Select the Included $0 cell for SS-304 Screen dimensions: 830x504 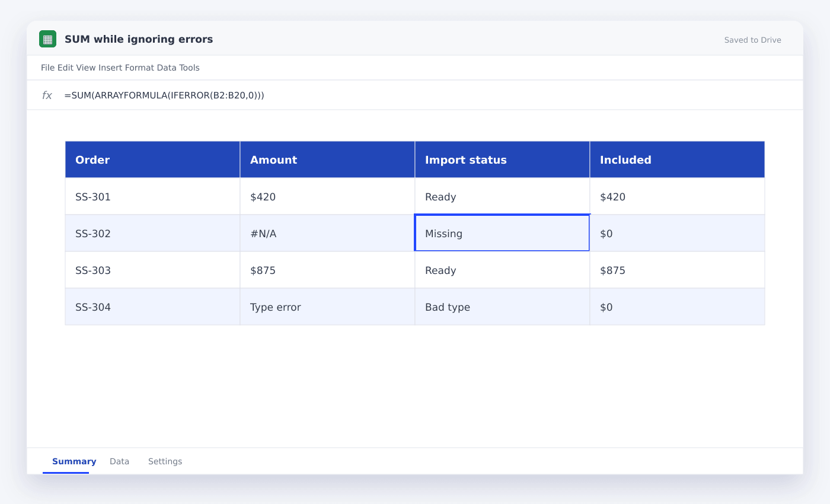677,307
